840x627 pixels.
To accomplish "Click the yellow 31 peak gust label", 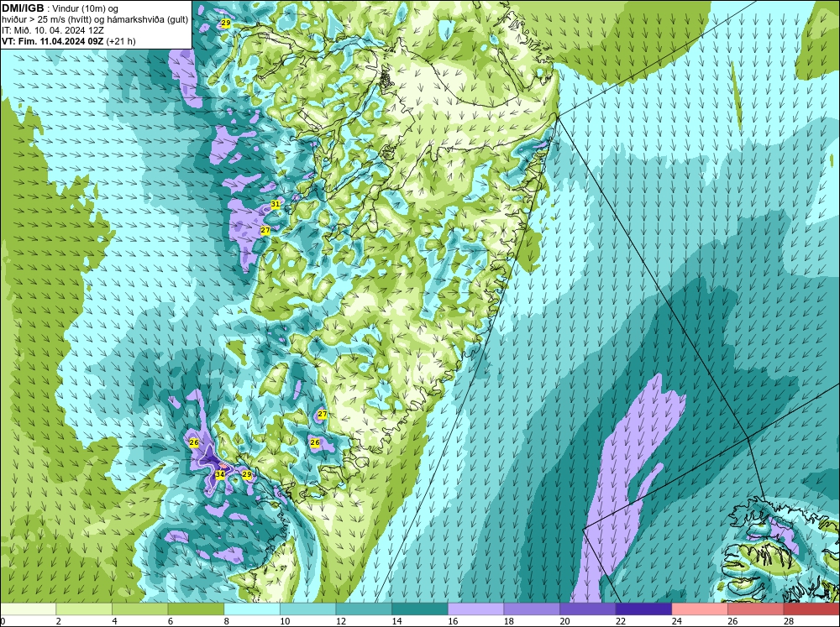I will tap(275, 204).
